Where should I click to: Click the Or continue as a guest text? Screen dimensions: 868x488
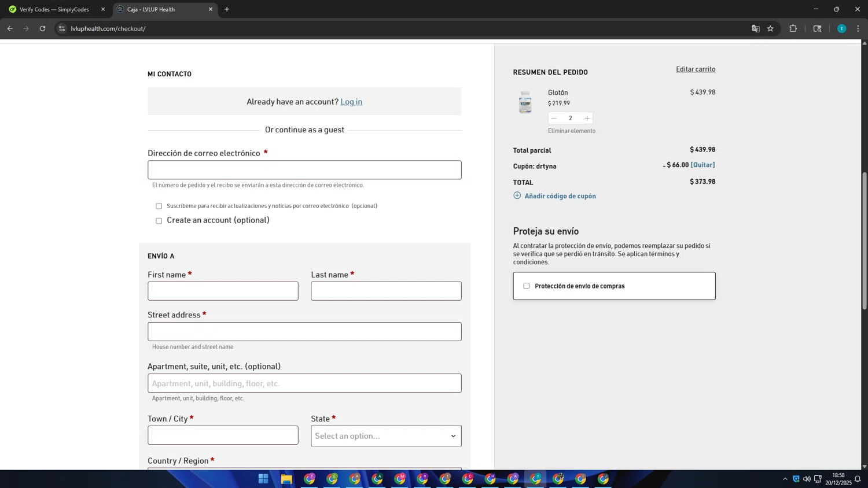coord(304,130)
